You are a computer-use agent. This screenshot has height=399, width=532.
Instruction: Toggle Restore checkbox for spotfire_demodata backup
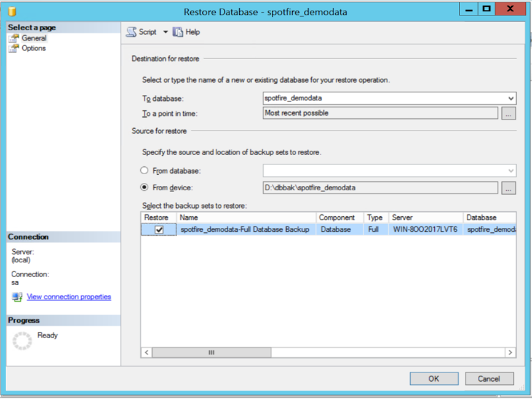pos(159,230)
